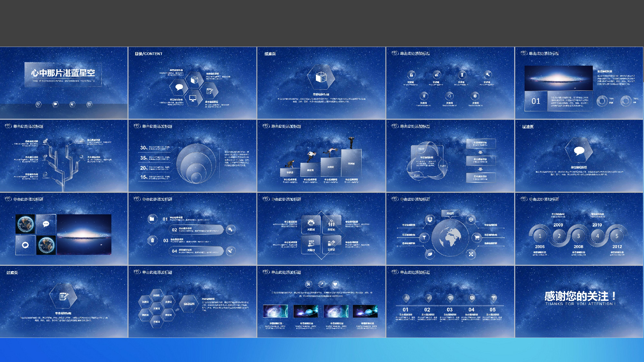
Task: Click the padlock icon in the keyword icons slide
Action: click(x=411, y=75)
